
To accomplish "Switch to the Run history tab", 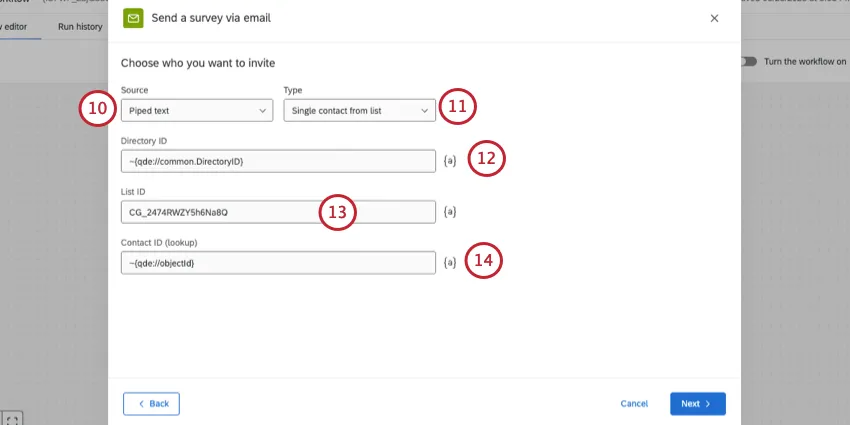I will click(81, 26).
